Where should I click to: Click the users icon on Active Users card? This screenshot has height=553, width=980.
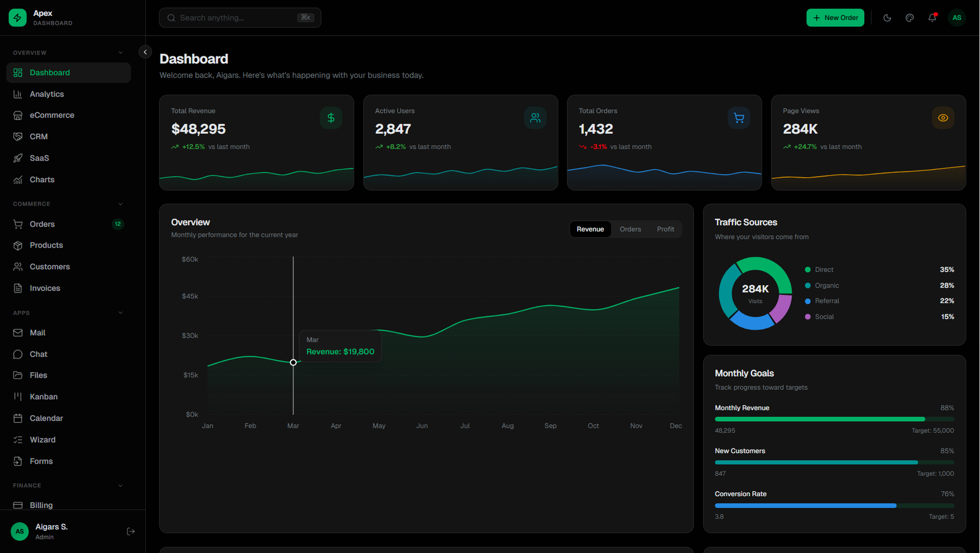coord(535,118)
